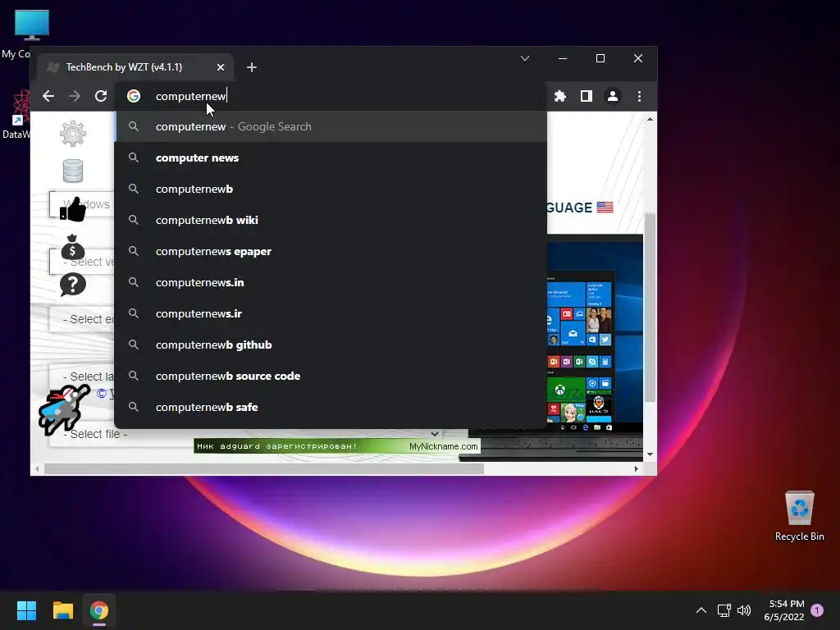Click the question mark help bubble icon

73,285
